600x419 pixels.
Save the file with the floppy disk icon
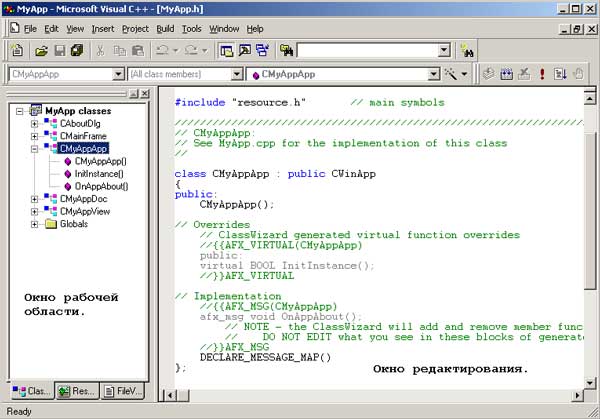tap(60, 50)
